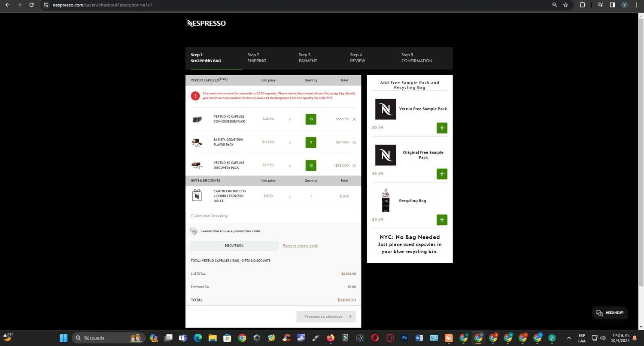Click Original Free Sample Pack thumbnail
The image size is (644, 346).
click(x=386, y=155)
